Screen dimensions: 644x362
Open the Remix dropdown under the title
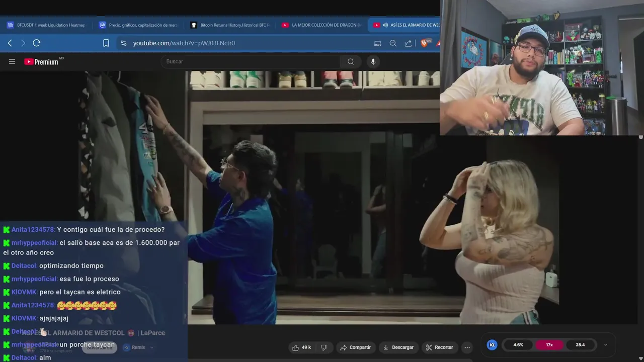pos(138,347)
